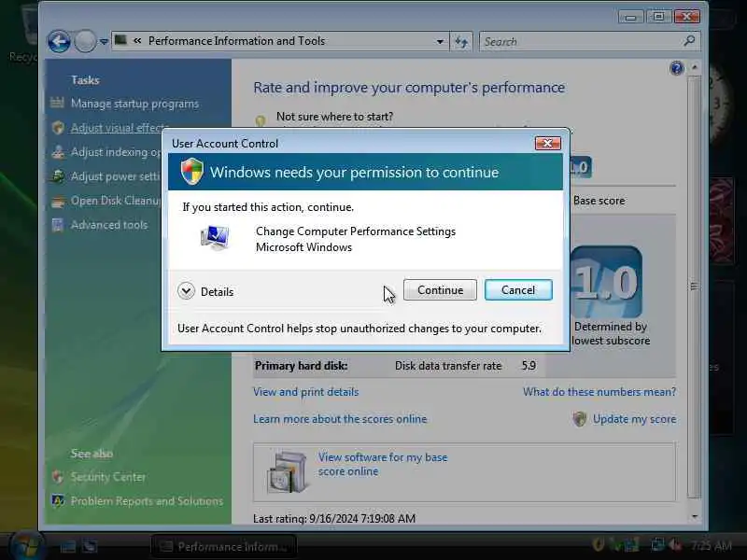Screen dimensions: 747x560
Task: Open Adjust power settings task
Action: [x=115, y=176]
